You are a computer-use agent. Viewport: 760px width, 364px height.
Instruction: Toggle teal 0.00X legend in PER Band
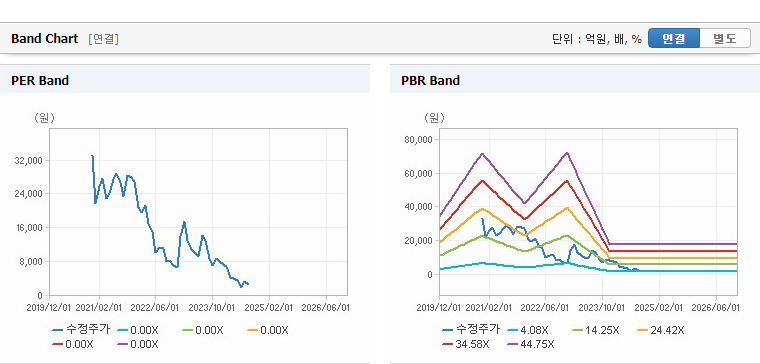coord(138,330)
